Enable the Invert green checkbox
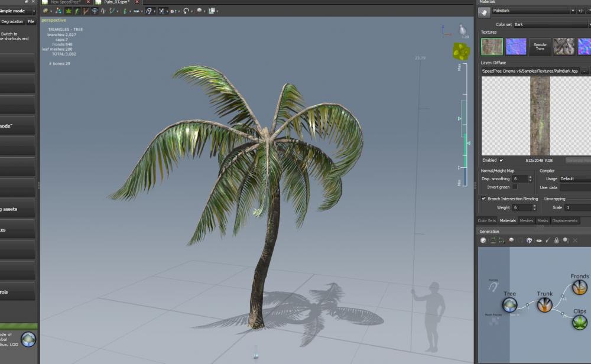 [514, 187]
